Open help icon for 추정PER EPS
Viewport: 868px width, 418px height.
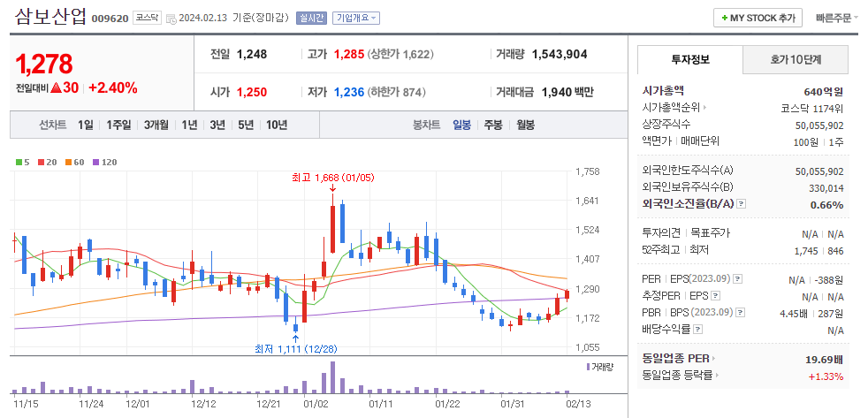[x=716, y=296]
